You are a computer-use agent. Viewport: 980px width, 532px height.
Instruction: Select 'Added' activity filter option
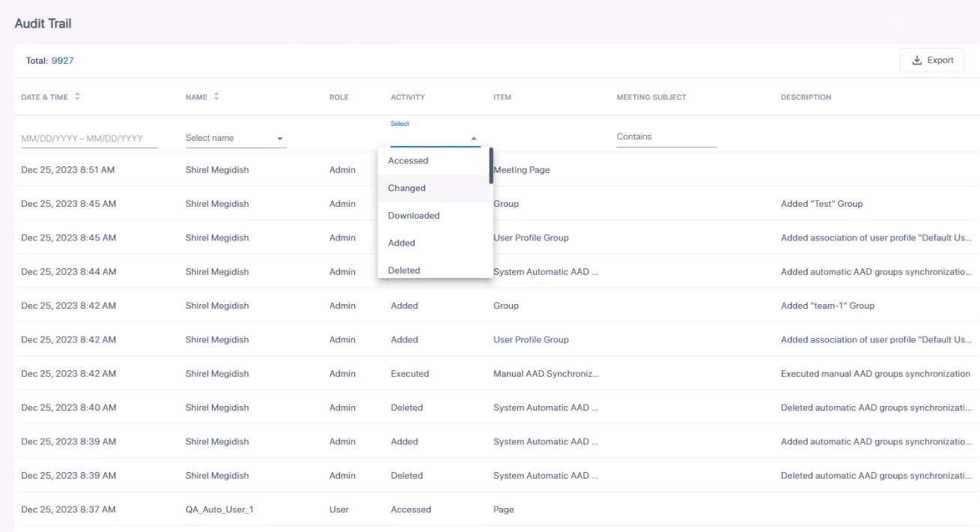coord(401,243)
